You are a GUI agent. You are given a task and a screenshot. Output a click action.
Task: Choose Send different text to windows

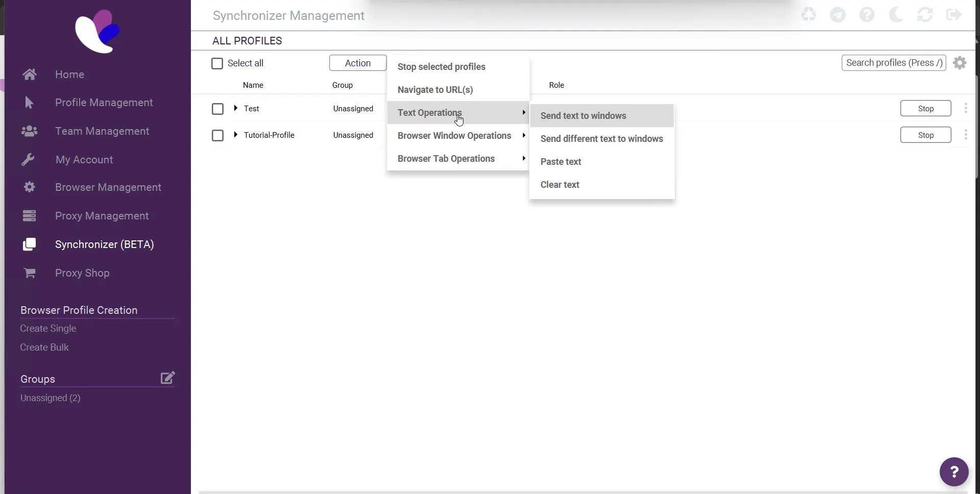[x=602, y=139]
